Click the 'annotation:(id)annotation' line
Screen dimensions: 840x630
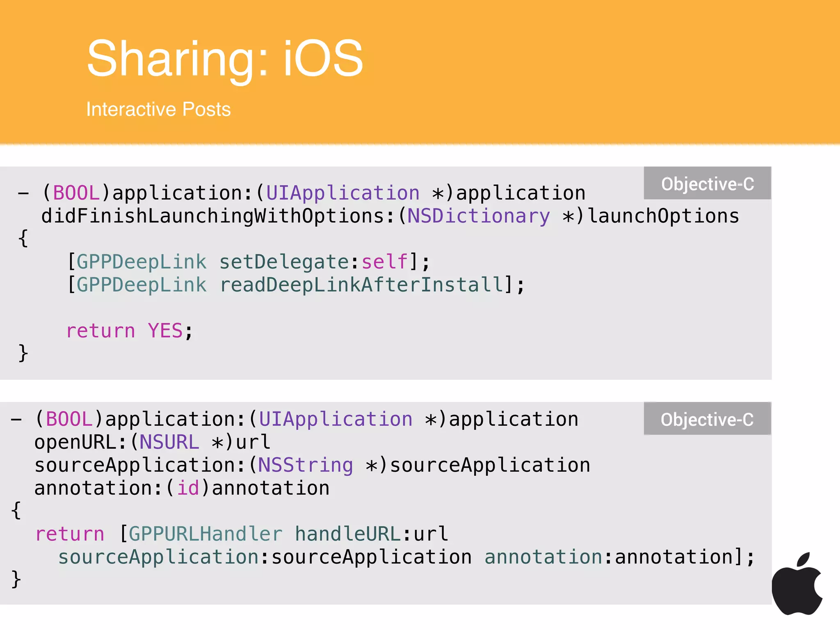pos(182,488)
